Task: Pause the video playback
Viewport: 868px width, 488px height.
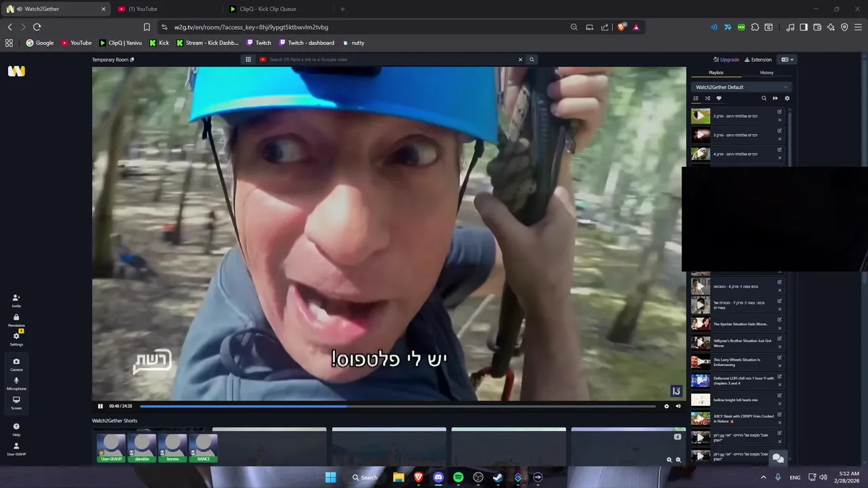Action: point(100,406)
